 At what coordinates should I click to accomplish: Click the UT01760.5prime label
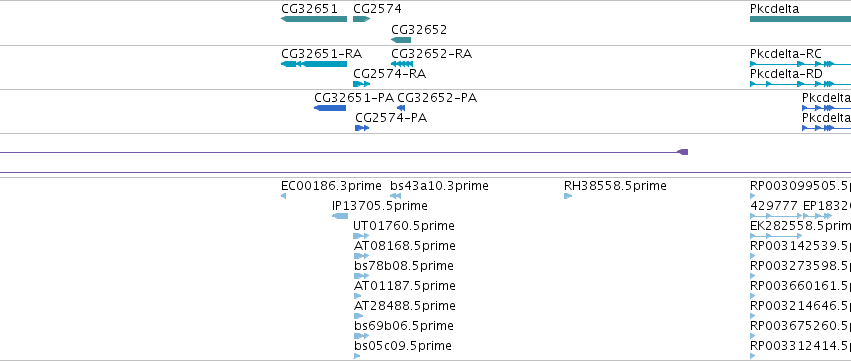coord(404,225)
